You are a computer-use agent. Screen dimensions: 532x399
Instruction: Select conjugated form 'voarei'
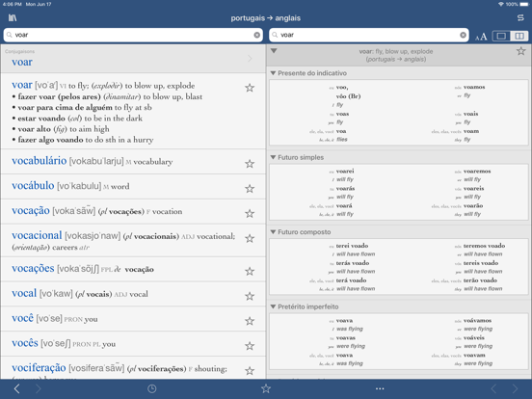pyautogui.click(x=345, y=171)
